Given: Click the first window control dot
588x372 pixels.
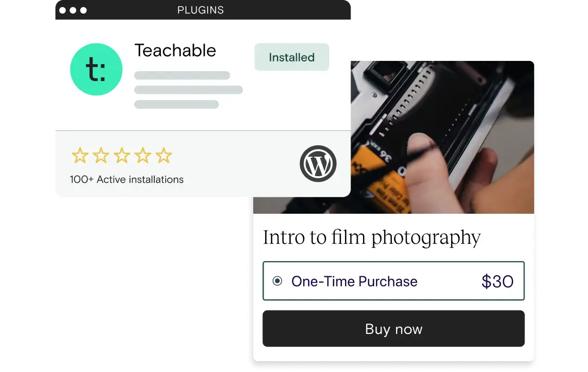Looking at the screenshot, I should 62,10.
